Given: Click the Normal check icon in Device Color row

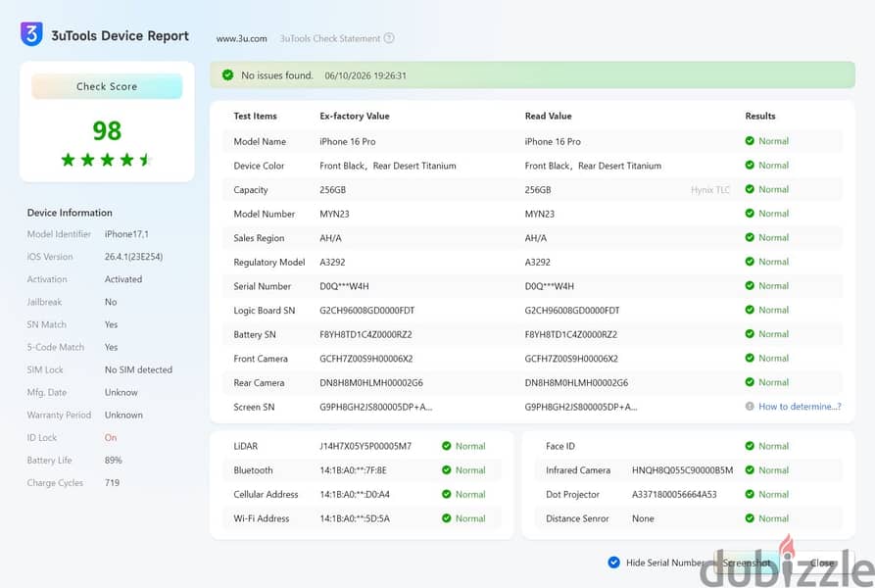Looking at the screenshot, I should 750,166.
